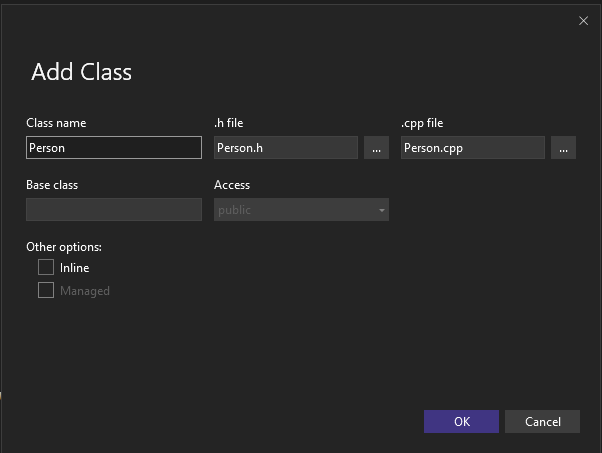The width and height of the screenshot is (602, 453).
Task: Focus the Class name field containing Person
Action: (x=113, y=148)
